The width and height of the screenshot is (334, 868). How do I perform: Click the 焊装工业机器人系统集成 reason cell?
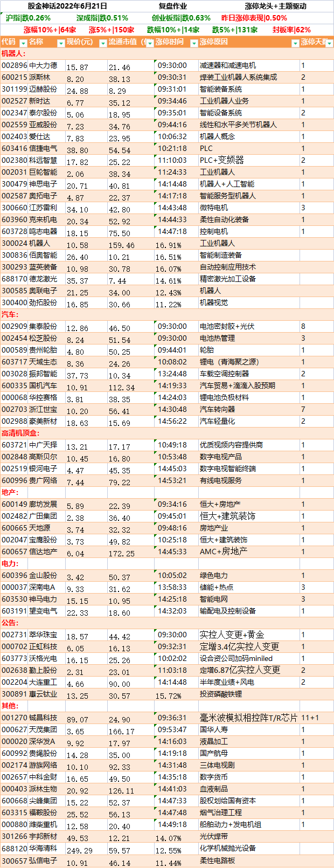249,77
